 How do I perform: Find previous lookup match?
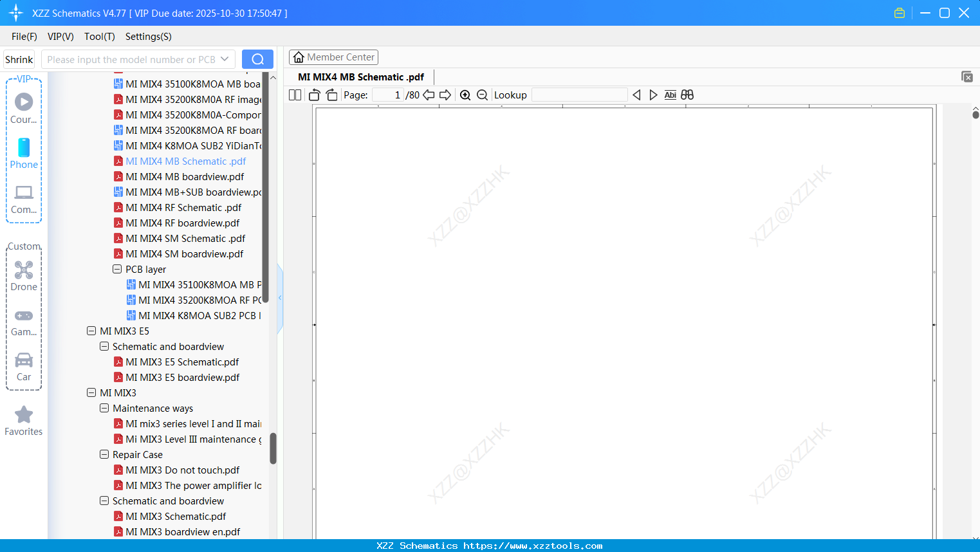tap(636, 95)
